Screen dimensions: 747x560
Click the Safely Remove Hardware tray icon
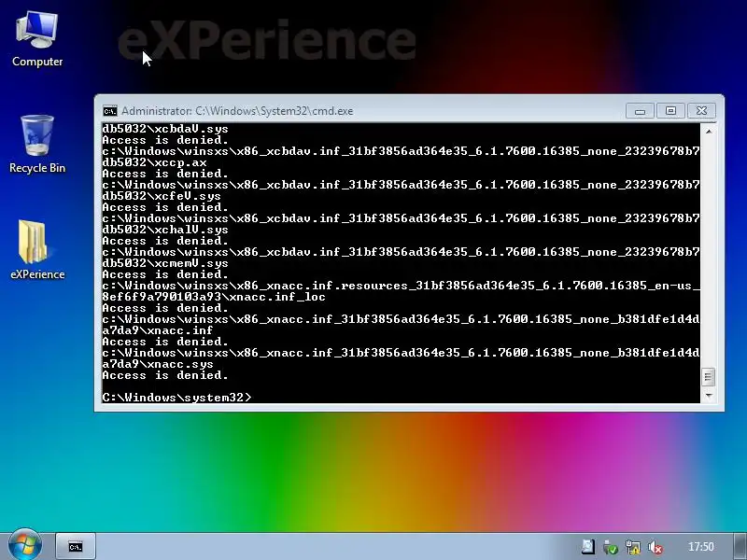pos(611,547)
